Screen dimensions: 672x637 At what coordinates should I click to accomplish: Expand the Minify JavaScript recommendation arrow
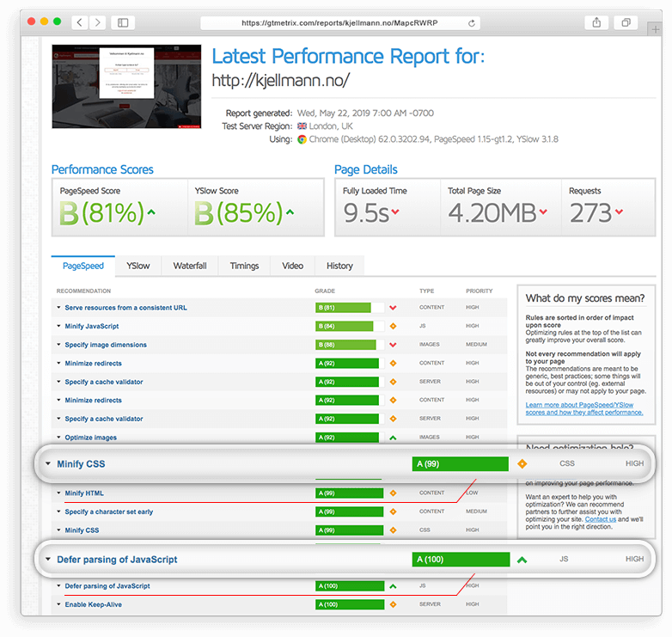click(58, 326)
